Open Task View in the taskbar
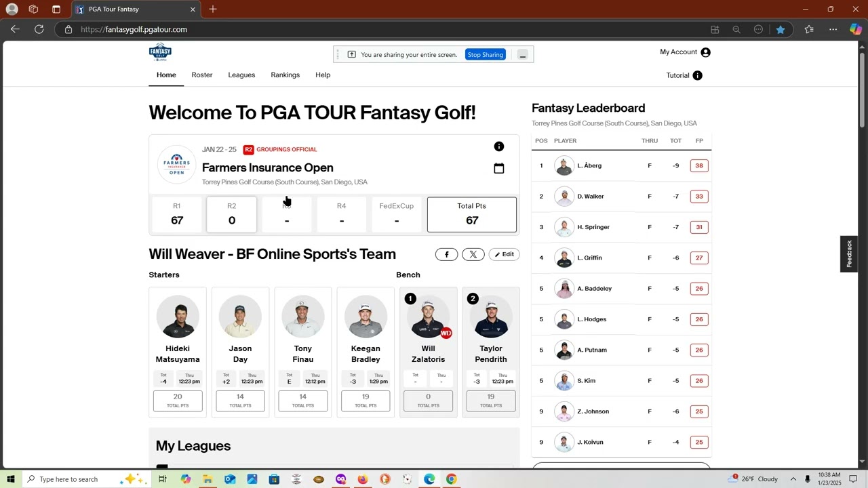868x488 pixels. click(x=163, y=479)
